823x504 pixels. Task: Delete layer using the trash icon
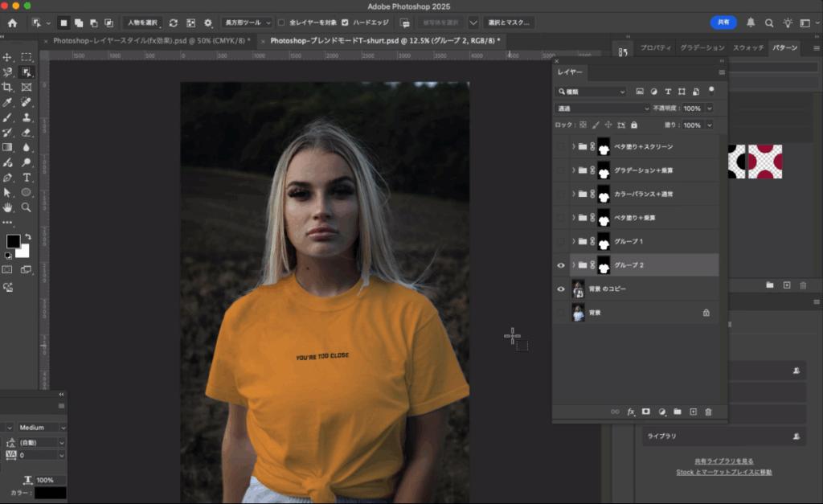coord(708,412)
